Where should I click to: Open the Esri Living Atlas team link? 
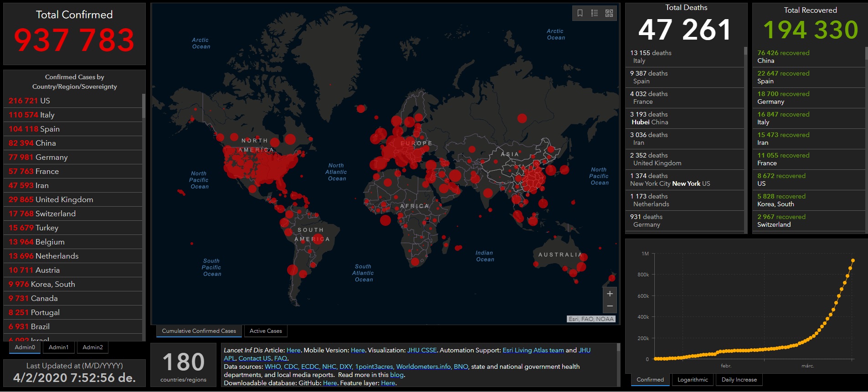click(x=533, y=350)
